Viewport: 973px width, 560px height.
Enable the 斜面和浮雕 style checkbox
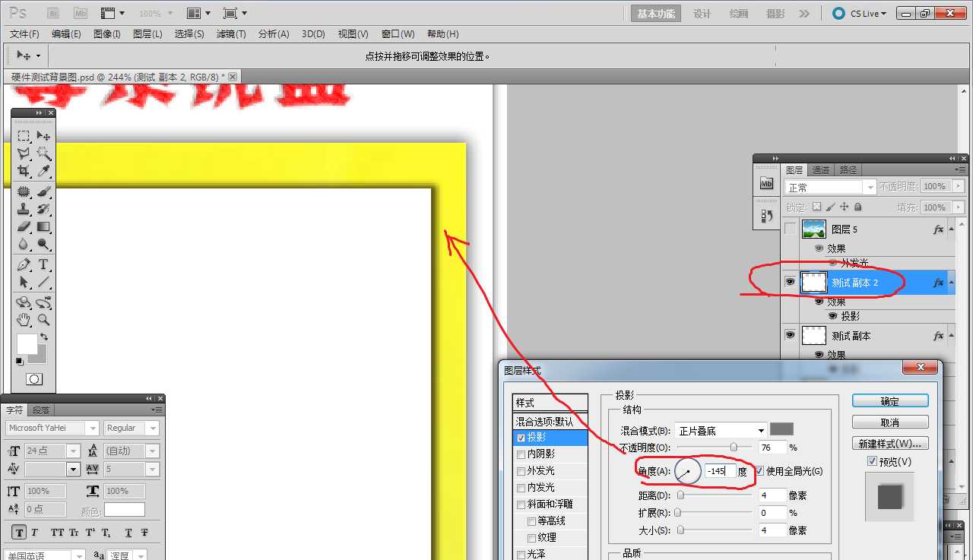point(521,505)
